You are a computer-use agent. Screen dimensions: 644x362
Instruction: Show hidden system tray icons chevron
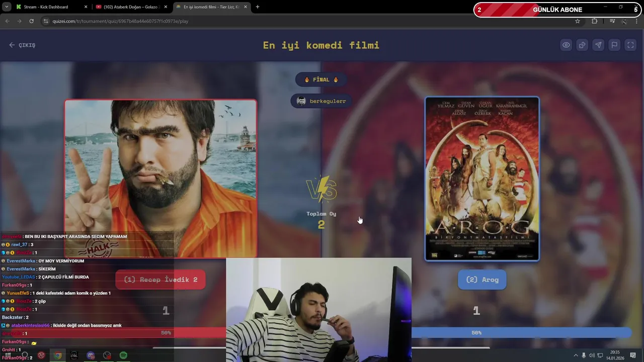576,355
